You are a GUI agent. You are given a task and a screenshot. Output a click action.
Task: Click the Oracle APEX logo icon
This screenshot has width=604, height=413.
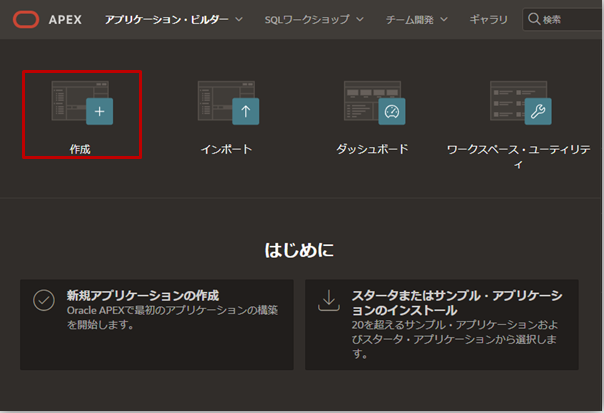[22, 19]
